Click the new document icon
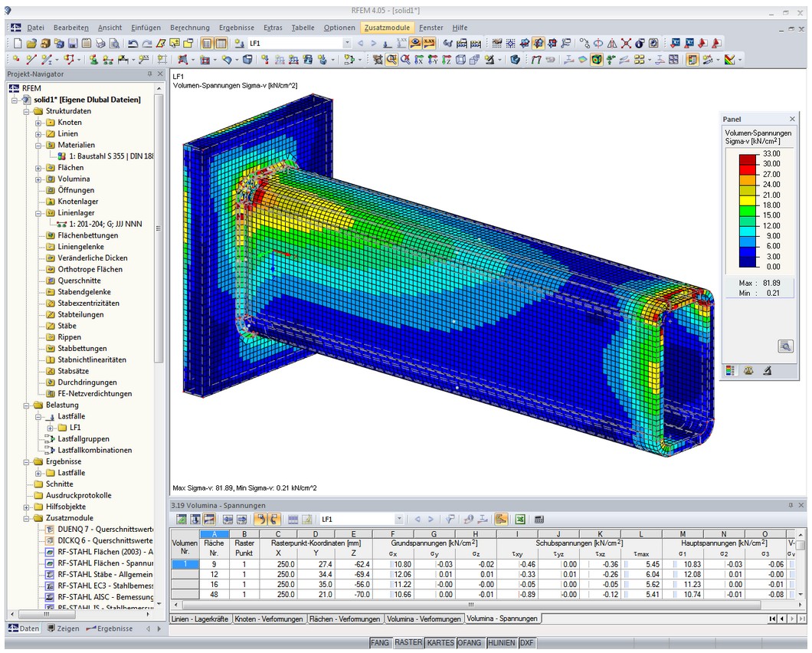Image resolution: width=812 pixels, height=653 pixels. click(x=18, y=44)
